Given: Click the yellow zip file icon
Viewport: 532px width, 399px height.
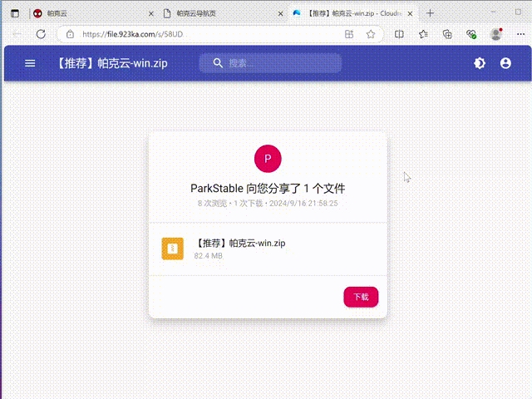Looking at the screenshot, I should tap(172, 249).
